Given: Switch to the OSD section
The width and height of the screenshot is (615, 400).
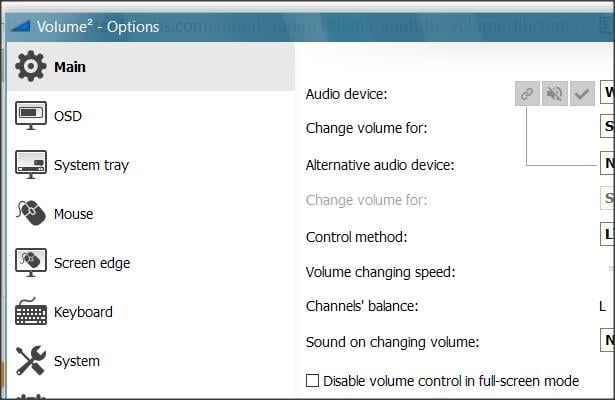Looking at the screenshot, I should pos(151,116).
